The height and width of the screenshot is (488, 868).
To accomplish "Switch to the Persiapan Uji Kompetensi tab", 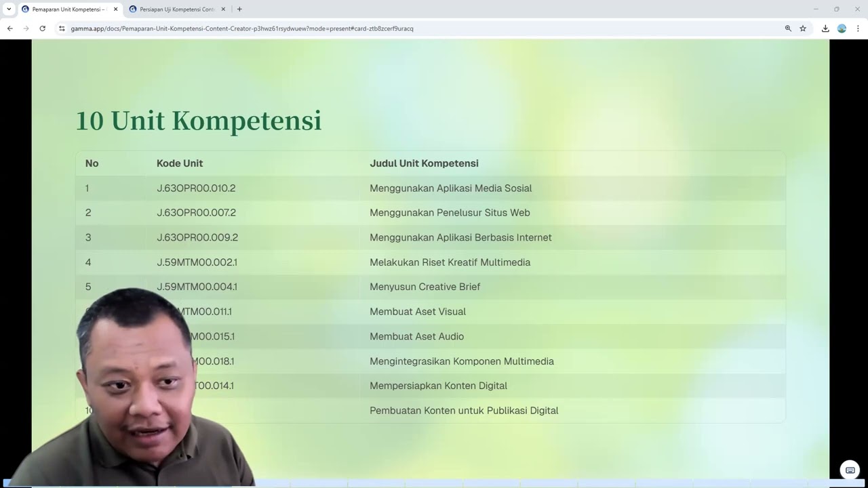I will [x=177, y=9].
